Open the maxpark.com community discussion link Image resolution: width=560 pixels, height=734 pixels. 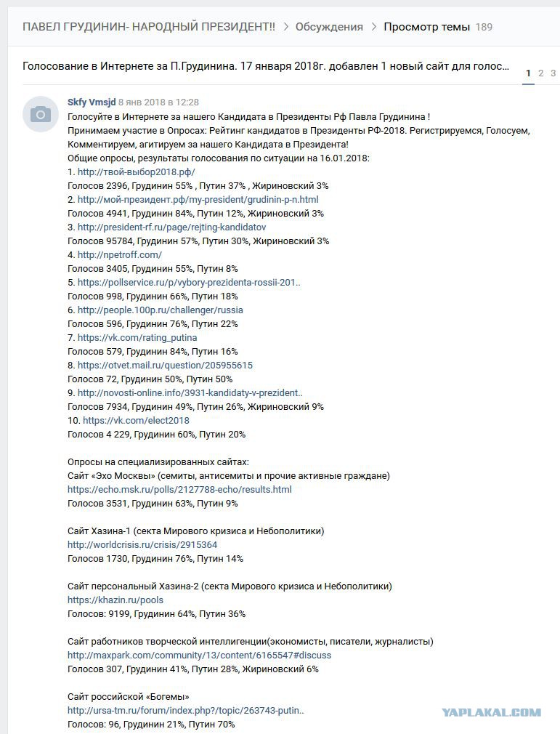pos(199,655)
